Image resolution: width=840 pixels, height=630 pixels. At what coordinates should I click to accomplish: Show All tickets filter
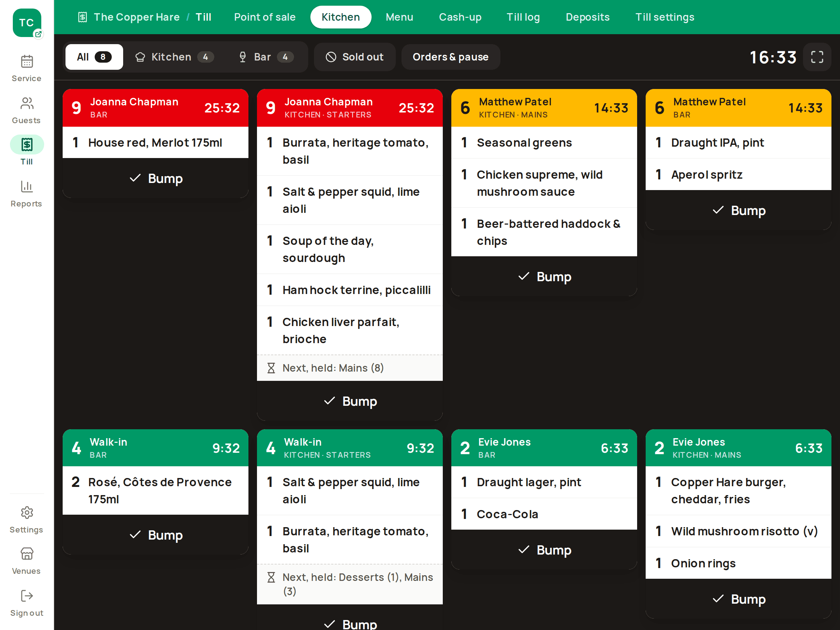(x=94, y=57)
